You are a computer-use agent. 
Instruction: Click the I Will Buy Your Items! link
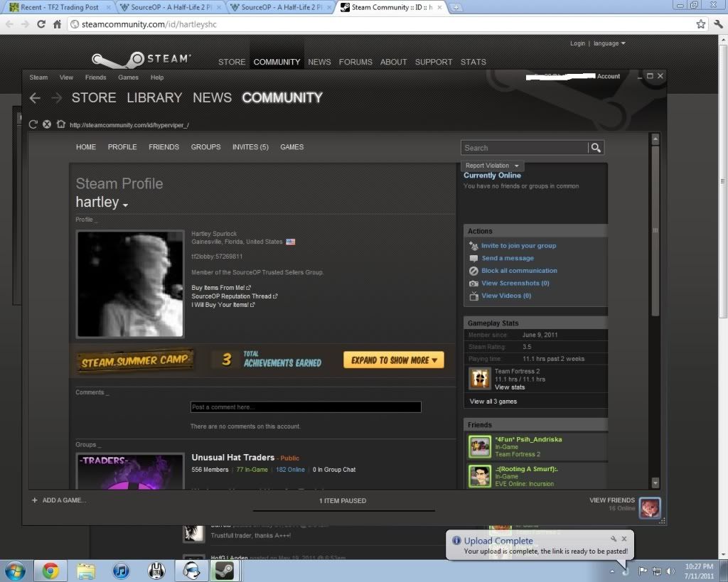tap(223, 305)
